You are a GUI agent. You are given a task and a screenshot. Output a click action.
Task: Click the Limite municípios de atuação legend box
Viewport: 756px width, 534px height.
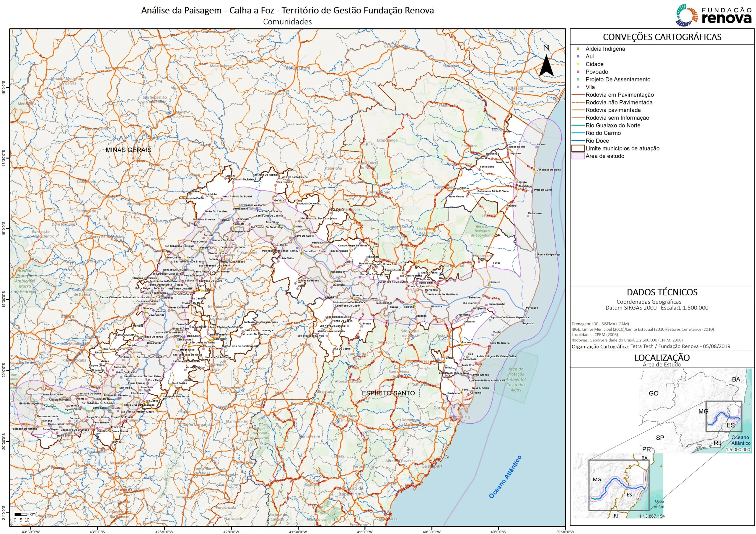(x=578, y=148)
